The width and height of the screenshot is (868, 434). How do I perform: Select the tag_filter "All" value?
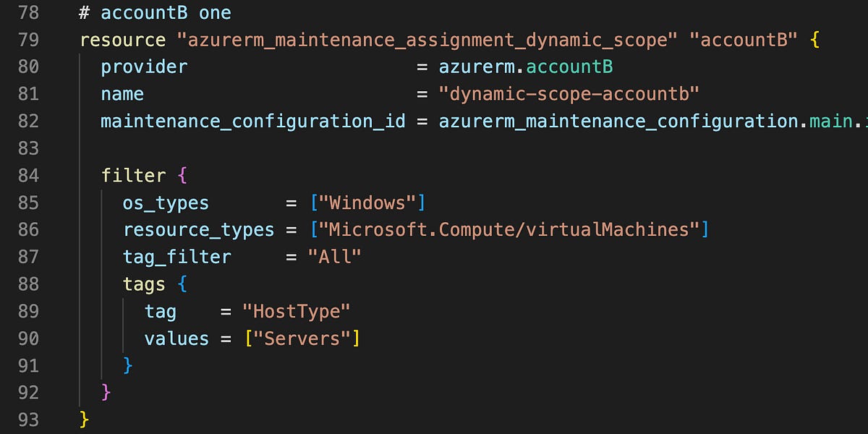335,257
